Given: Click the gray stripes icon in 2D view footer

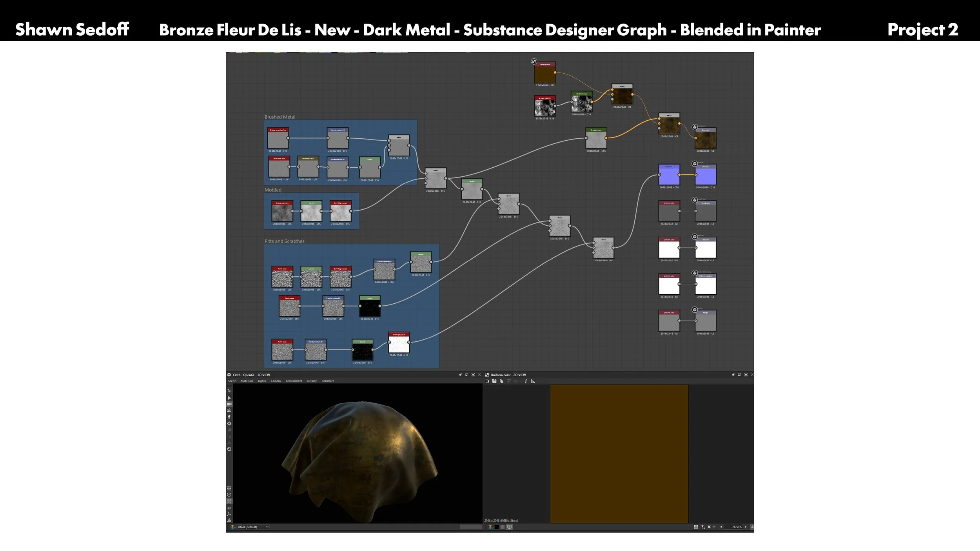Looking at the screenshot, I should pyautogui.click(x=503, y=527).
